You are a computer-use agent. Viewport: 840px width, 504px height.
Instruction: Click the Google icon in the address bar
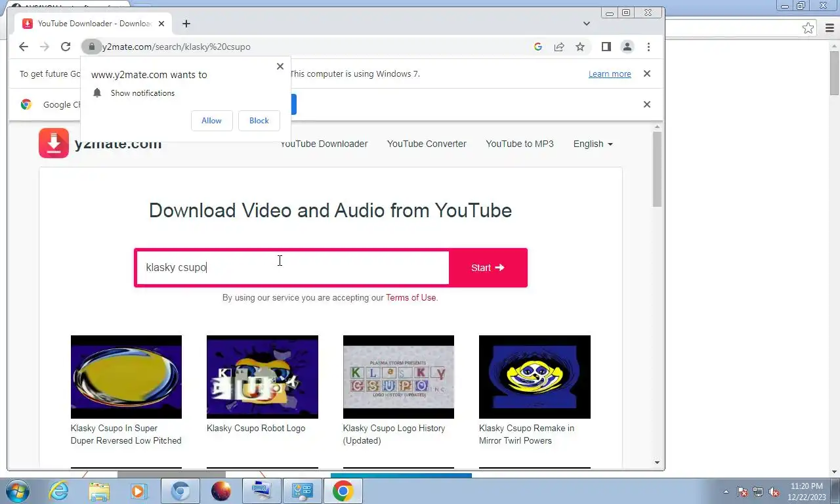pyautogui.click(x=538, y=47)
